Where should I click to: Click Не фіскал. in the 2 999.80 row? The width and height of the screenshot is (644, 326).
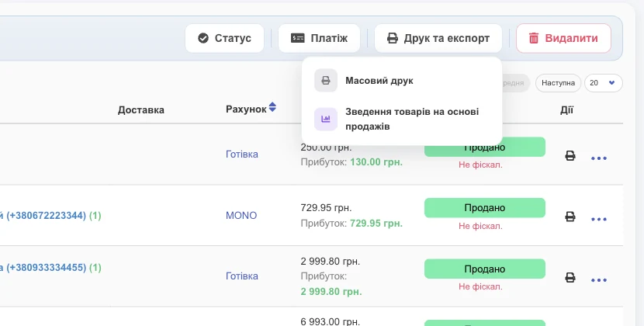pyautogui.click(x=480, y=286)
